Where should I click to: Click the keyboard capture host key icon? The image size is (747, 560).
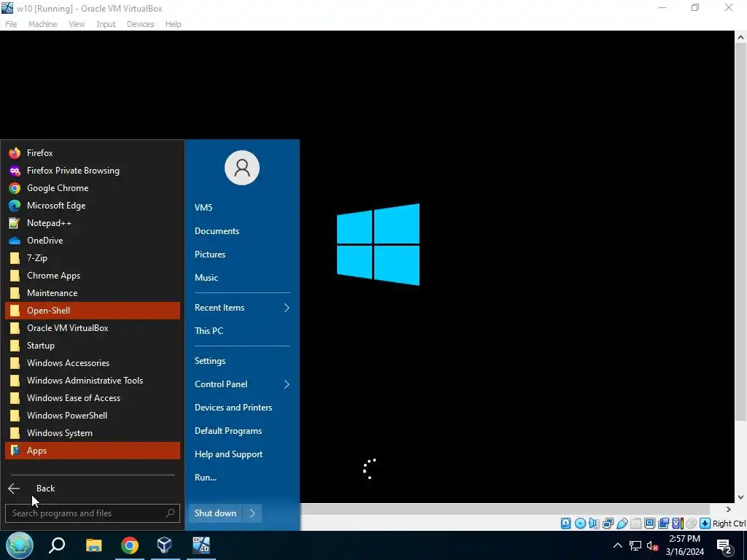point(705,524)
